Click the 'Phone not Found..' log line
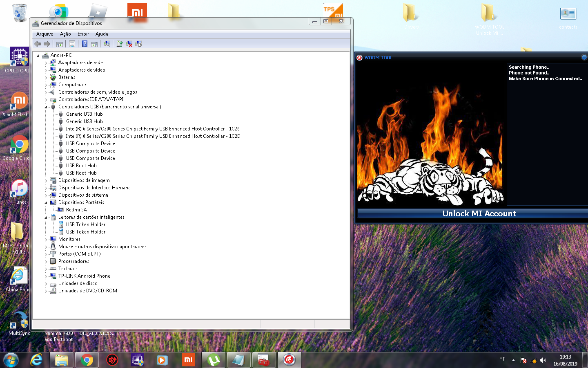This screenshot has height=368, width=588. tap(529, 73)
